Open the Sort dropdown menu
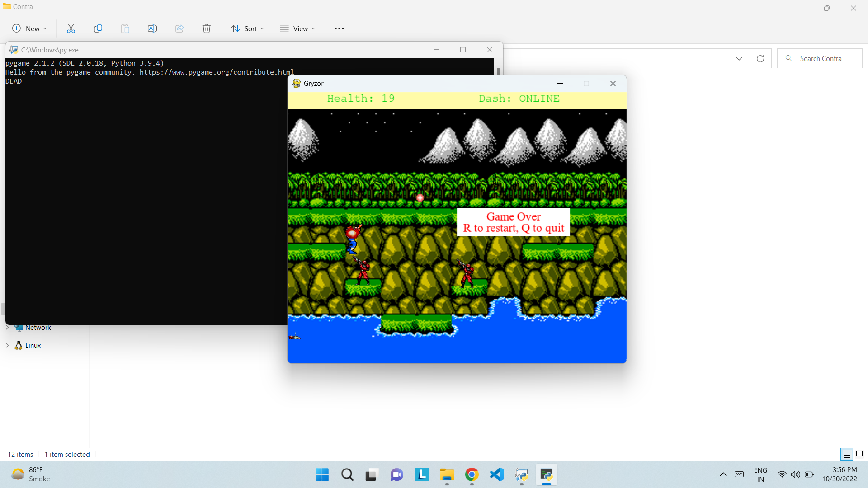The height and width of the screenshot is (488, 868). click(x=248, y=28)
